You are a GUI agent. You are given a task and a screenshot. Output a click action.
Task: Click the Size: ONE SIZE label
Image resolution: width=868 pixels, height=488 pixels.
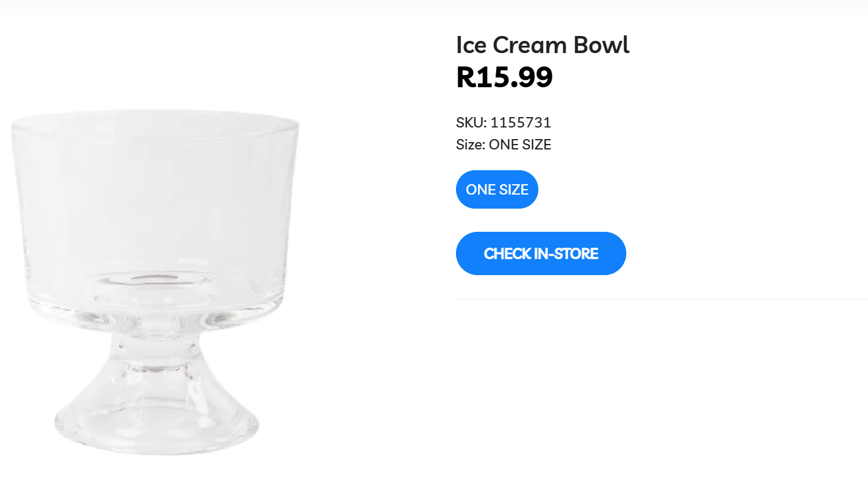[503, 145]
